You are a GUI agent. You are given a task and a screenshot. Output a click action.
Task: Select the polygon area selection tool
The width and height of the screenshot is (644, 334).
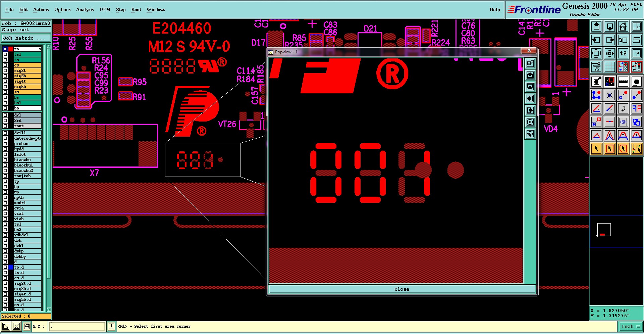tap(623, 148)
